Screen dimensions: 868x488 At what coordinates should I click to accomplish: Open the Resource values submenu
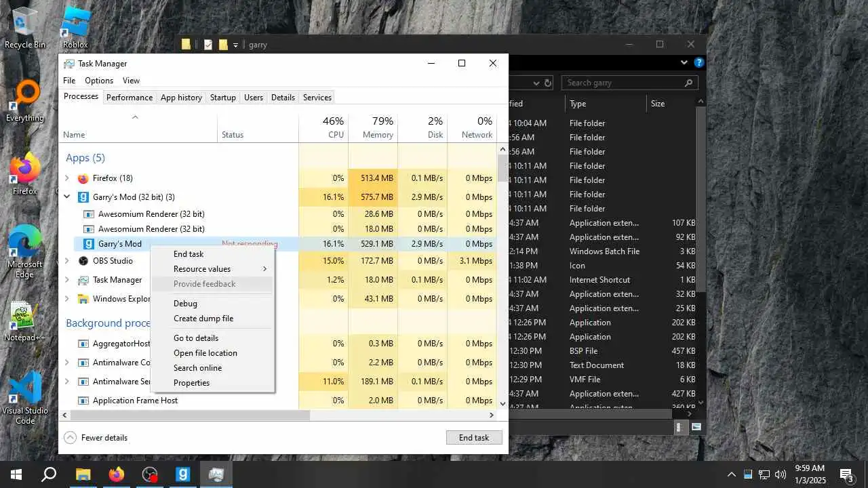[x=212, y=269]
